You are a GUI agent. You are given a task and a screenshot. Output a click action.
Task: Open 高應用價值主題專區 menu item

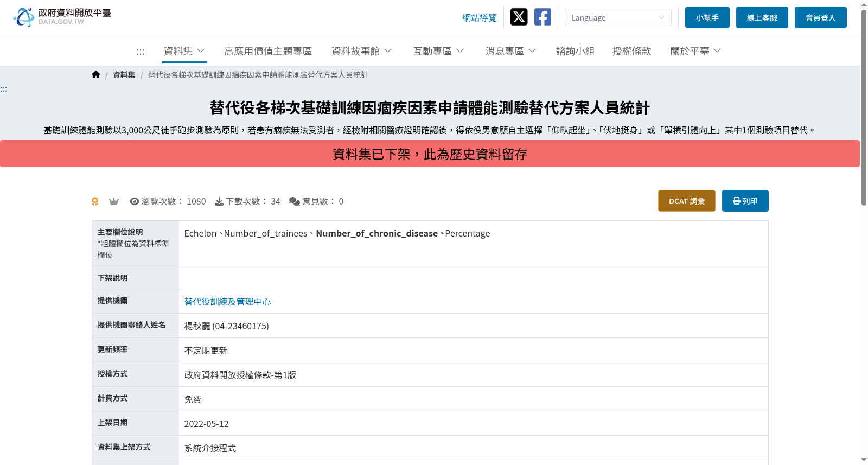pyautogui.click(x=268, y=51)
